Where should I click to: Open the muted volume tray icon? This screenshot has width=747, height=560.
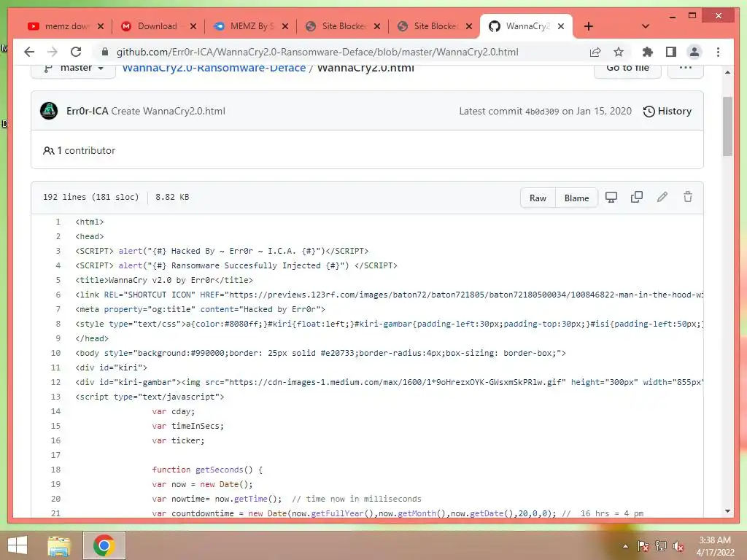678,546
